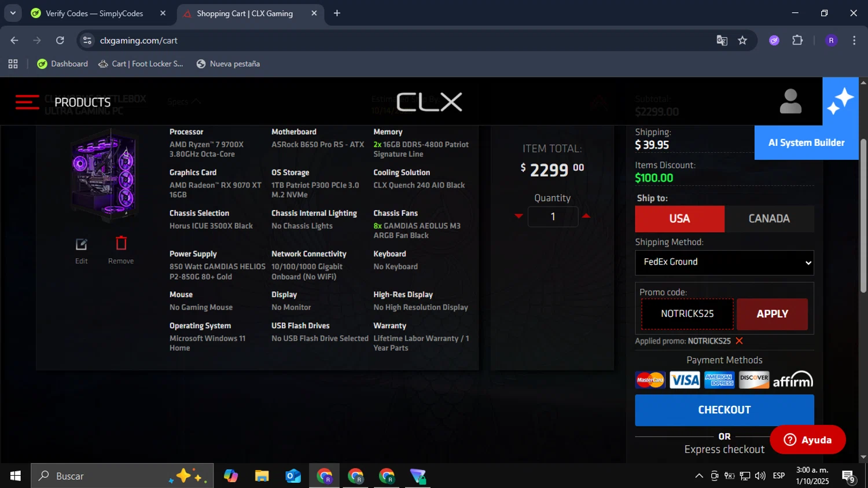
Task: Open the Windows Start menu
Action: (16, 476)
